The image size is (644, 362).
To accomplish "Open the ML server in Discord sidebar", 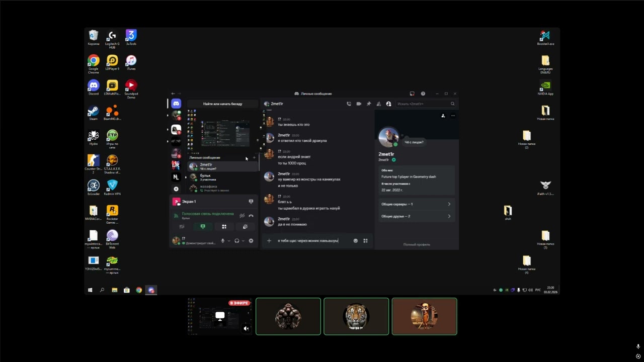I will tap(176, 177).
